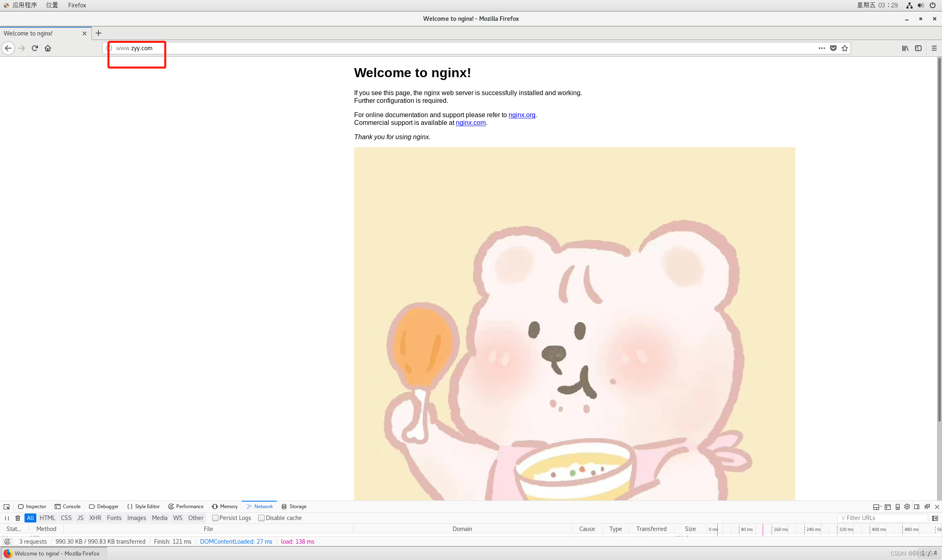Screen dimensions: 942x560
Task: Filter requests by JS
Action: [80, 518]
